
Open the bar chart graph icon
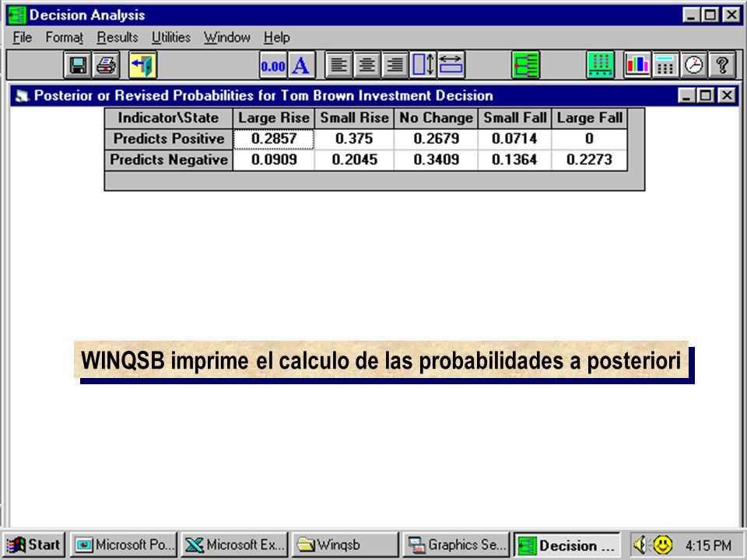(637, 65)
